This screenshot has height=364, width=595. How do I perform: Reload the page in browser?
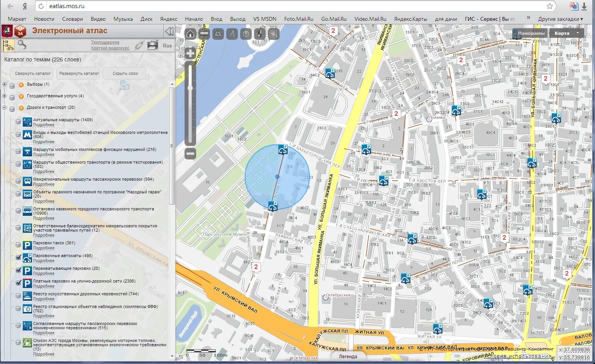click(x=41, y=6)
